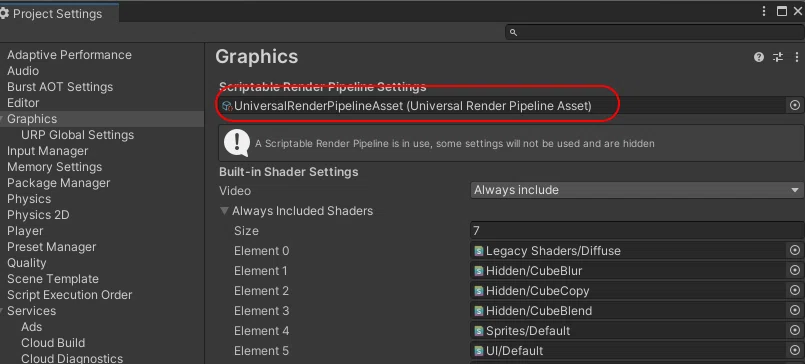The image size is (805, 364).
Task: Click the search magnifier icon
Action: click(513, 32)
